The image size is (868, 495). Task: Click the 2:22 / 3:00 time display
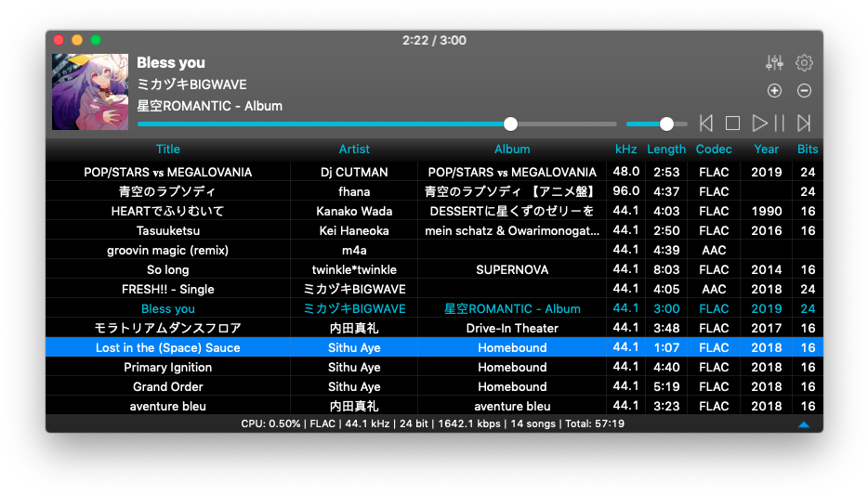point(434,40)
